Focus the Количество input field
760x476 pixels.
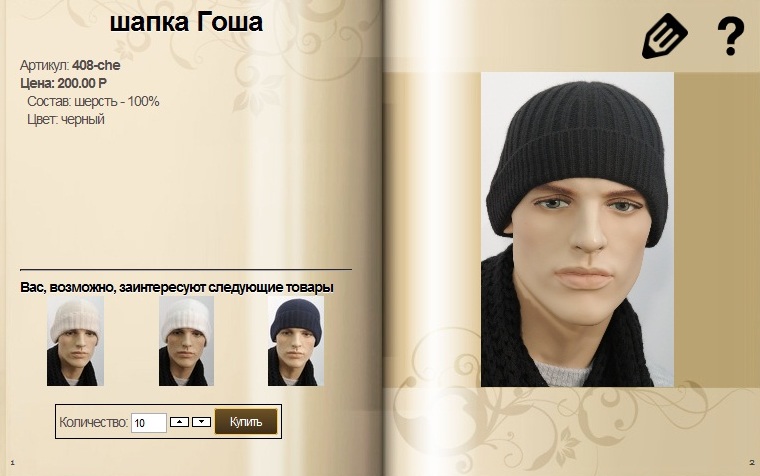tap(149, 423)
